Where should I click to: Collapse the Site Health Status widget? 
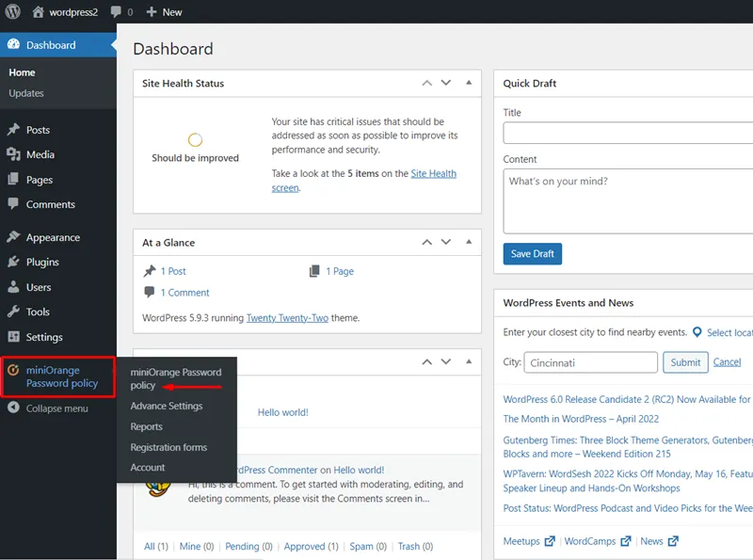(468, 83)
